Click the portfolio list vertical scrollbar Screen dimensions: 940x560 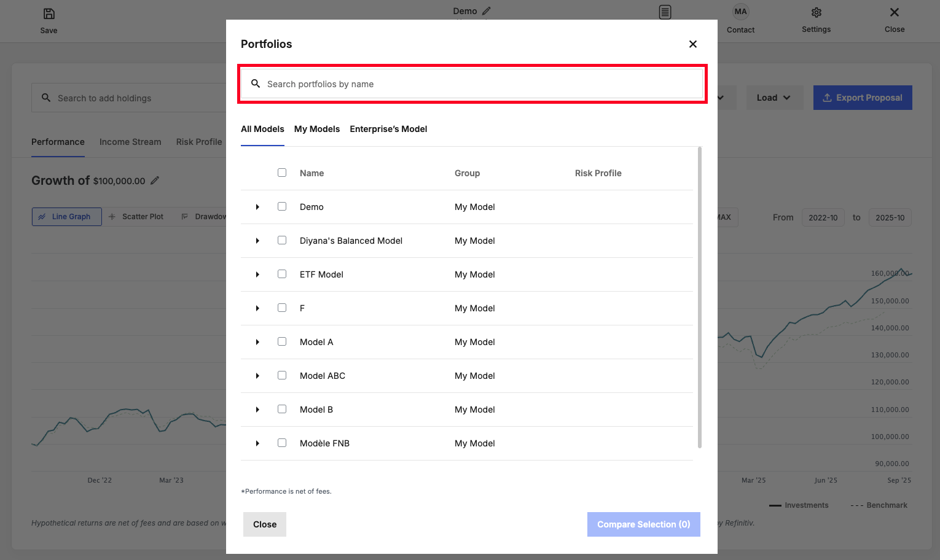click(x=700, y=297)
